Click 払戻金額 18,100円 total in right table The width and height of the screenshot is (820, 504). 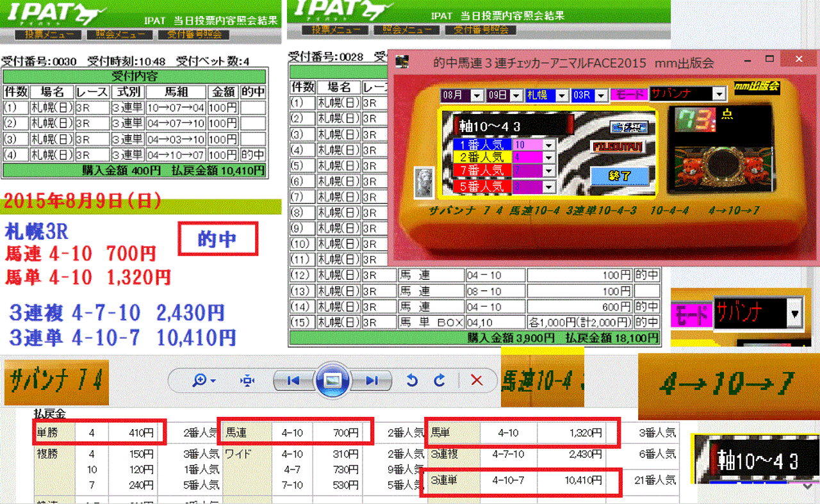[611, 337]
